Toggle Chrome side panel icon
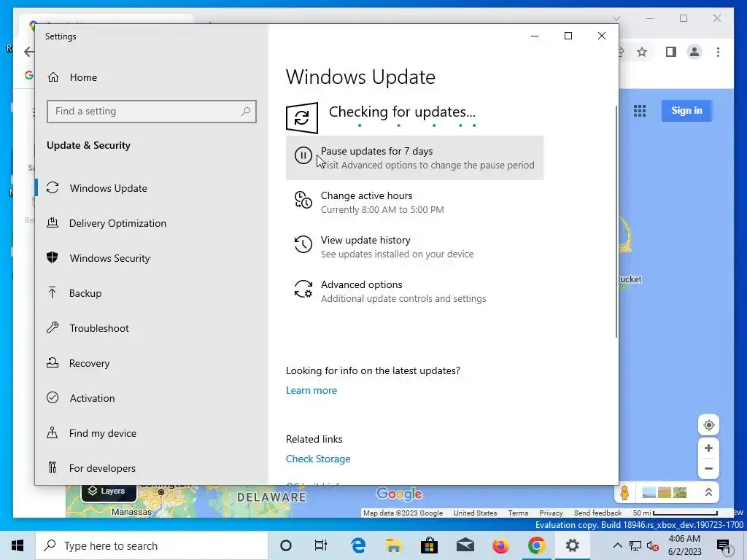Viewport: 747px width, 560px height. pos(671,52)
